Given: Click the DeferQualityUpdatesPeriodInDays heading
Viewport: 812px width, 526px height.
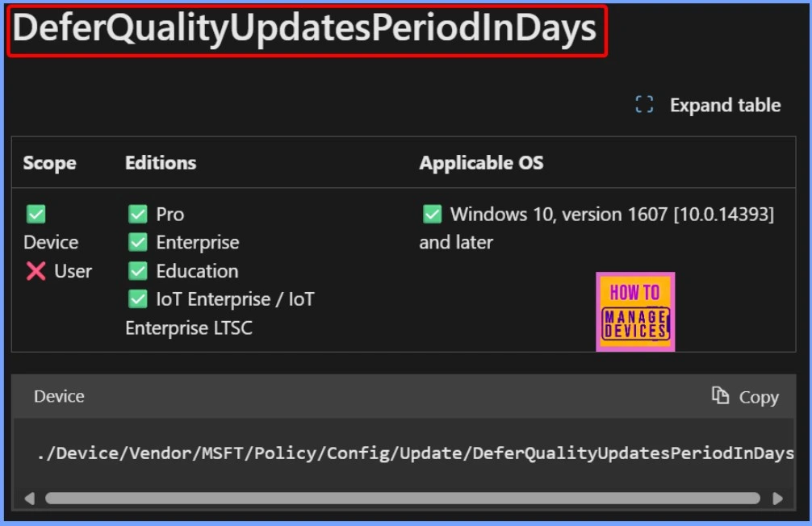Looking at the screenshot, I should tap(305, 30).
